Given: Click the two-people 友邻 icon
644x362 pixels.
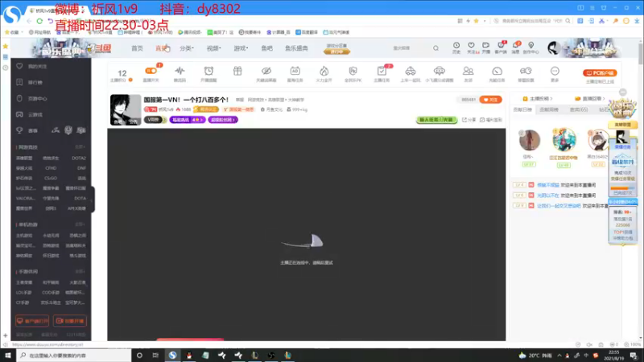Looking at the screenshot, I should [x=468, y=71].
